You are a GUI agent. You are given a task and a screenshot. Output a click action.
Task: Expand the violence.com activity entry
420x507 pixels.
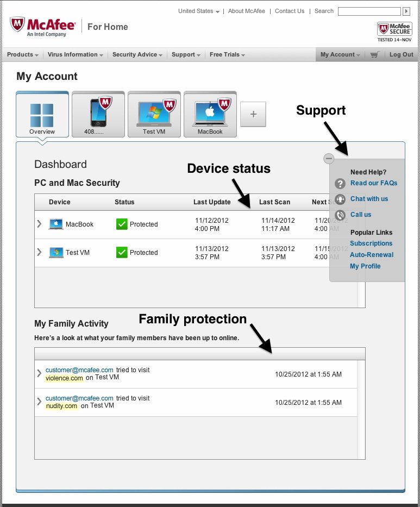[39, 373]
